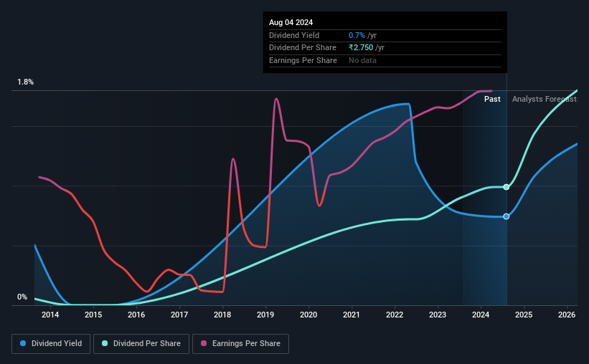This screenshot has height=364, width=589.
Task: Click the 2026 x-axis label
Action: pyautogui.click(x=567, y=315)
